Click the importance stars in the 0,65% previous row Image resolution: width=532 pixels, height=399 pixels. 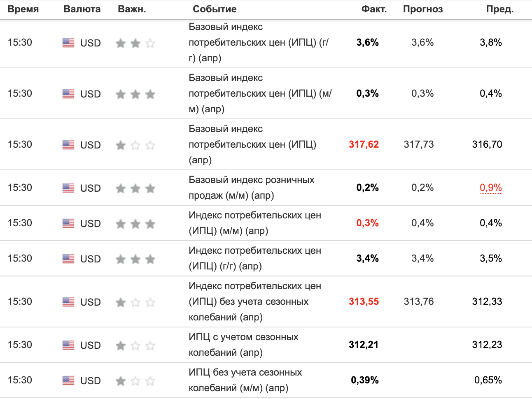tap(135, 381)
